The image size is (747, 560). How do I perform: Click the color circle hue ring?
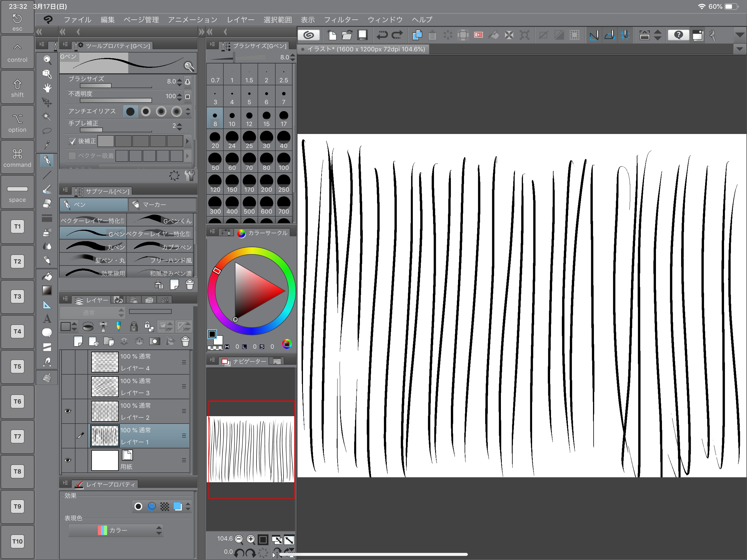pos(252,251)
